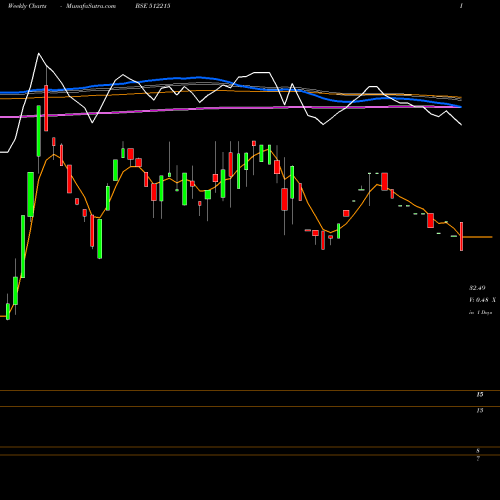Click the '32.49' price value
500x500 pixels.
click(477, 288)
